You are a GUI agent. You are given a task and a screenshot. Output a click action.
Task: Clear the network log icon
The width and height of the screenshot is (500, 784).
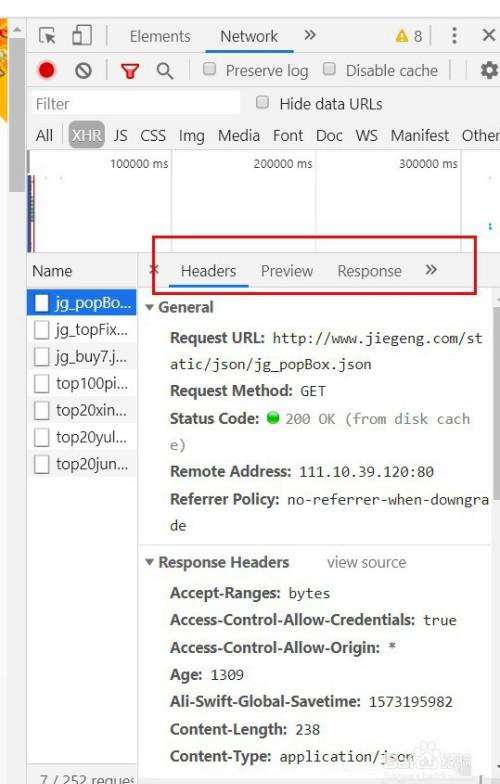(x=84, y=71)
